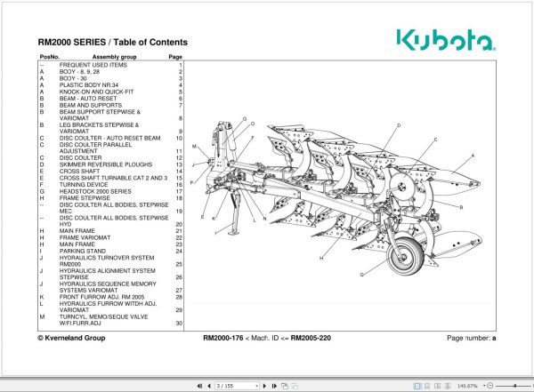Click the Assembly group column header
534x392 pixels.
pyautogui.click(x=114, y=57)
